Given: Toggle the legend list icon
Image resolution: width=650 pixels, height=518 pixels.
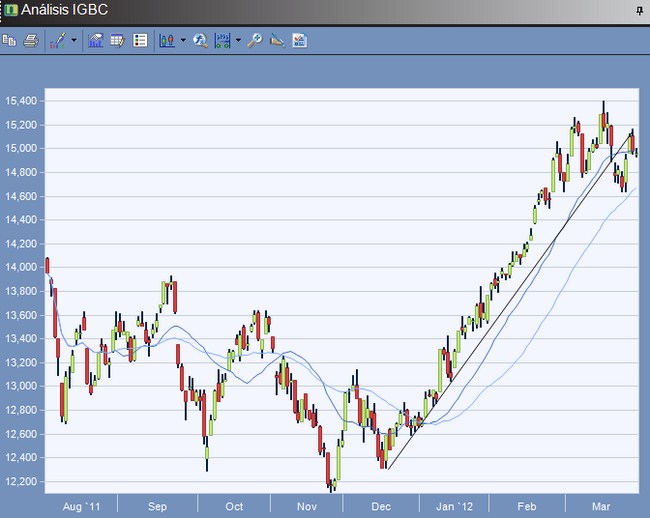Looking at the screenshot, I should tap(140, 41).
